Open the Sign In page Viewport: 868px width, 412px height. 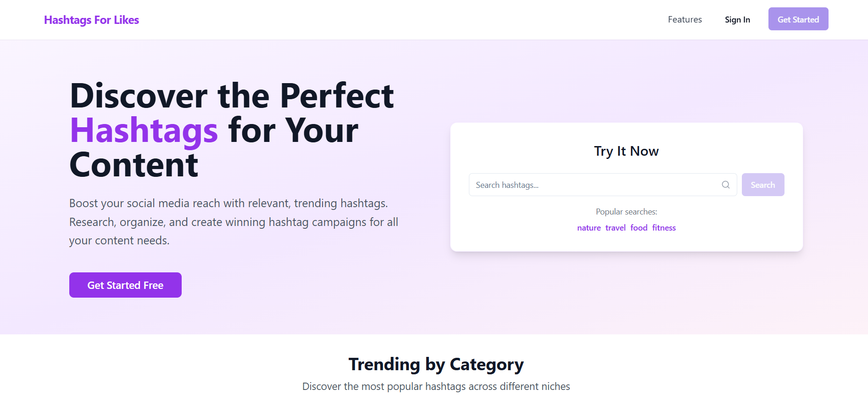click(737, 20)
